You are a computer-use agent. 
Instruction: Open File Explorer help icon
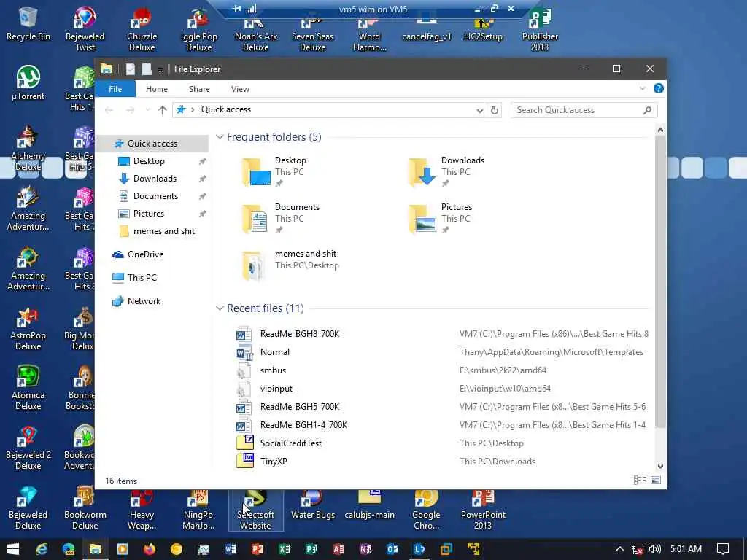[x=659, y=88]
